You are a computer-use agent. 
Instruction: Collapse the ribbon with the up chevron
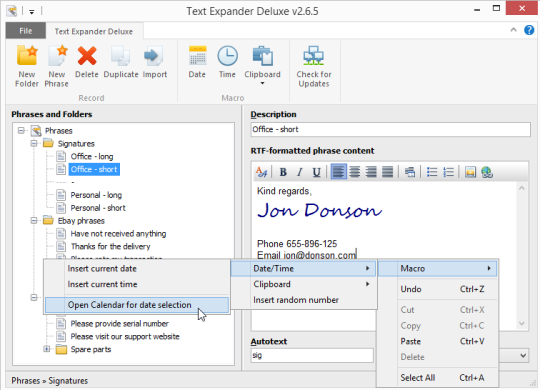[513, 30]
